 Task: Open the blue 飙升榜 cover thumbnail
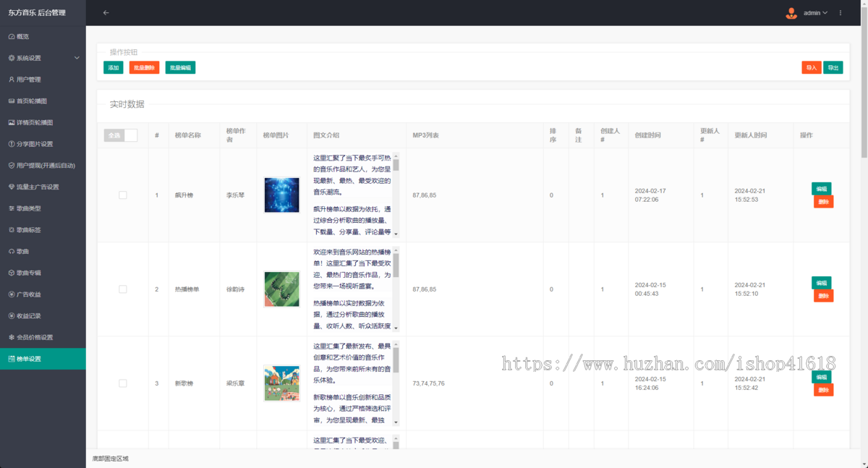coord(282,195)
